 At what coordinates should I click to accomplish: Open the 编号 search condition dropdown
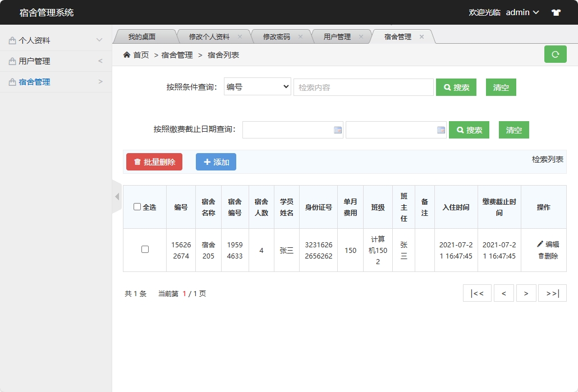pos(257,87)
